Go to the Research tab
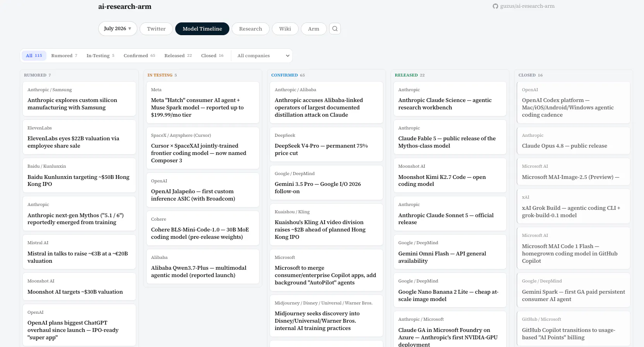 tap(251, 29)
